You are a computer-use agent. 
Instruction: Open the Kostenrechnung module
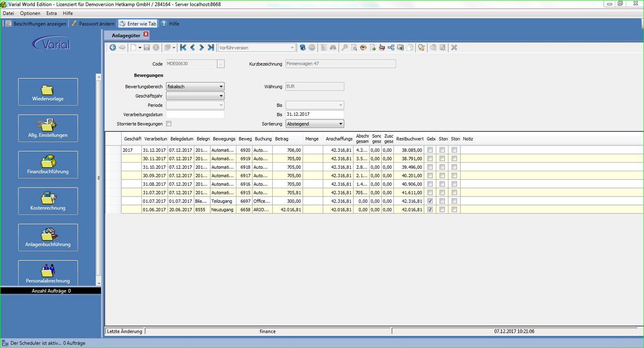pyautogui.click(x=48, y=201)
